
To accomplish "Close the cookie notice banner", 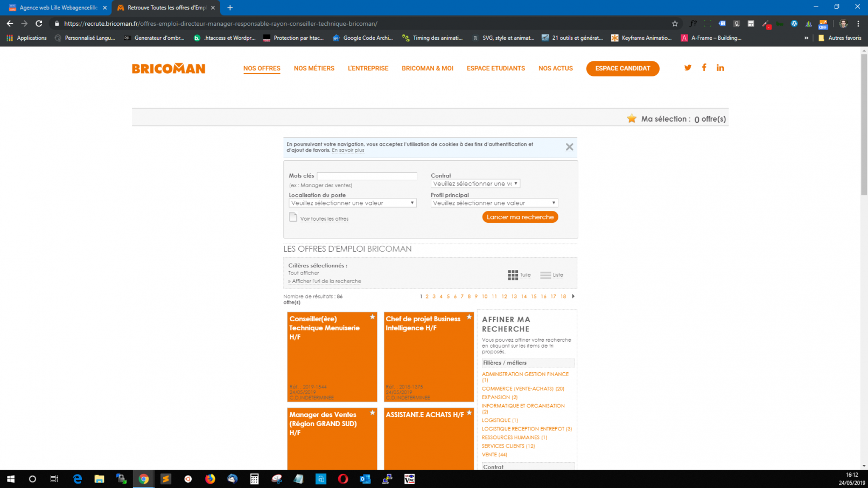I will click(569, 147).
